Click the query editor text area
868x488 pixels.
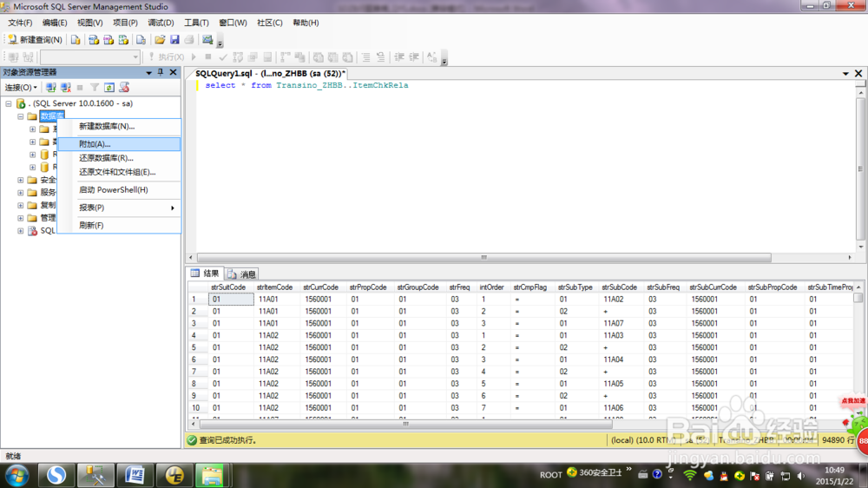click(526, 166)
